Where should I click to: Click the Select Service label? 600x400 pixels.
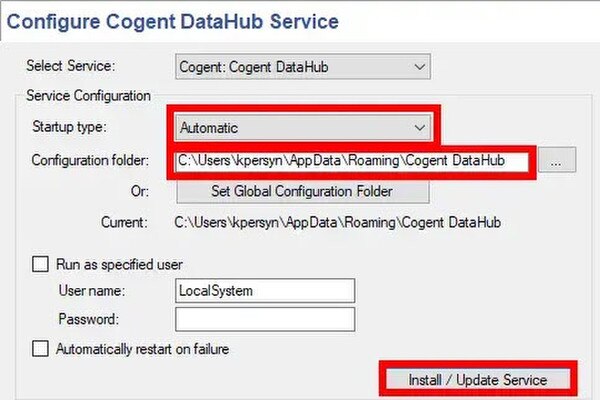pos(70,66)
